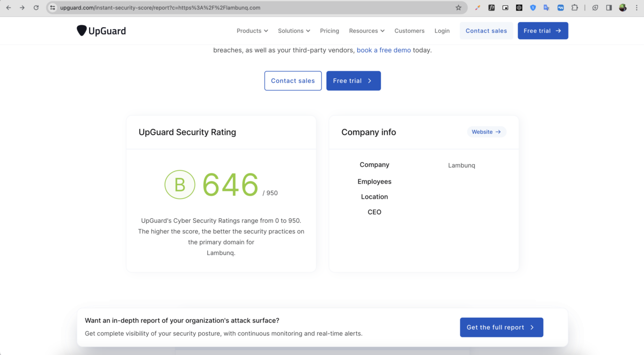This screenshot has height=355, width=644.
Task: Expand the Solutions dropdown menu
Action: click(x=294, y=31)
